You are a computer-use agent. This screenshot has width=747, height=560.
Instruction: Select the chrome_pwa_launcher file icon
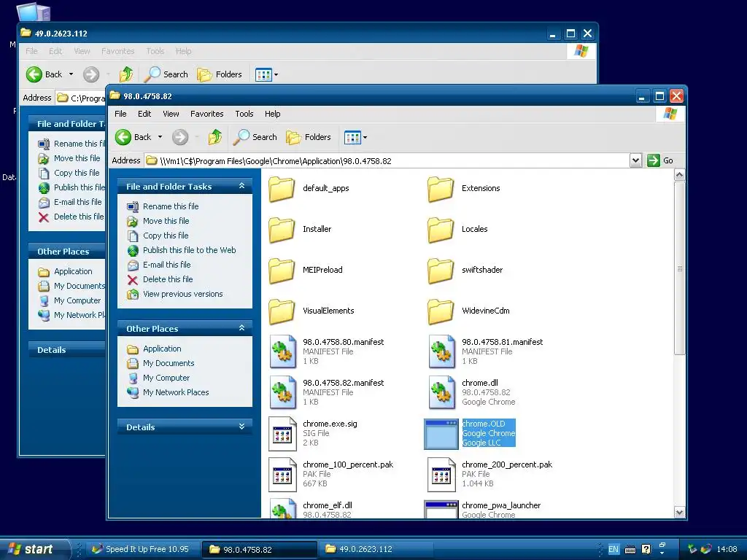[441, 509]
